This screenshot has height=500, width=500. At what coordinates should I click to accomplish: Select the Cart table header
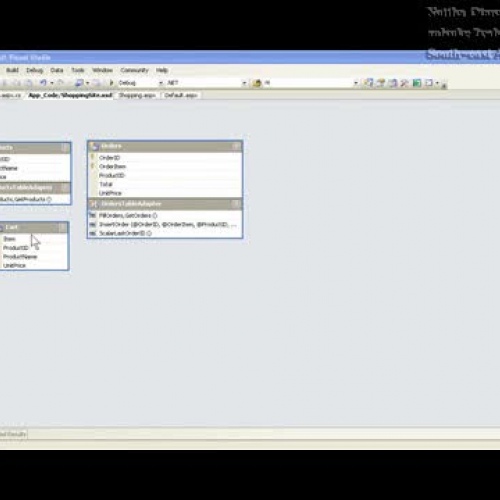pos(34,227)
